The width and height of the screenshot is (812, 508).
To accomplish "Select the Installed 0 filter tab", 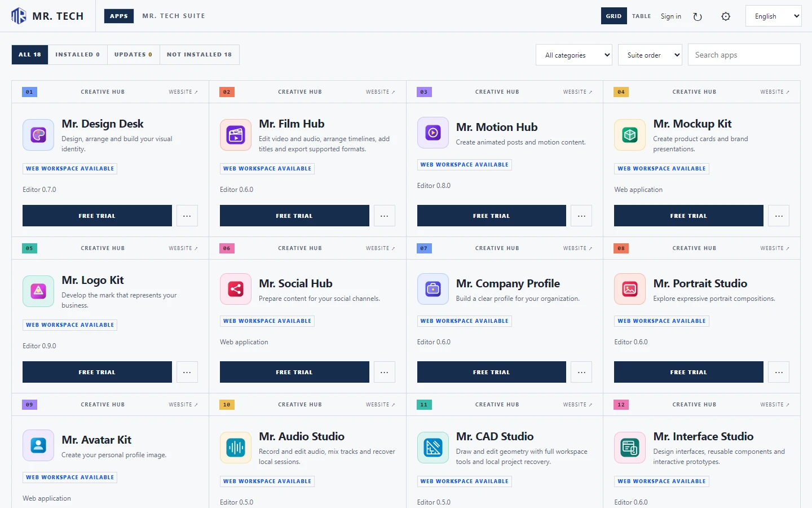I will tap(77, 55).
